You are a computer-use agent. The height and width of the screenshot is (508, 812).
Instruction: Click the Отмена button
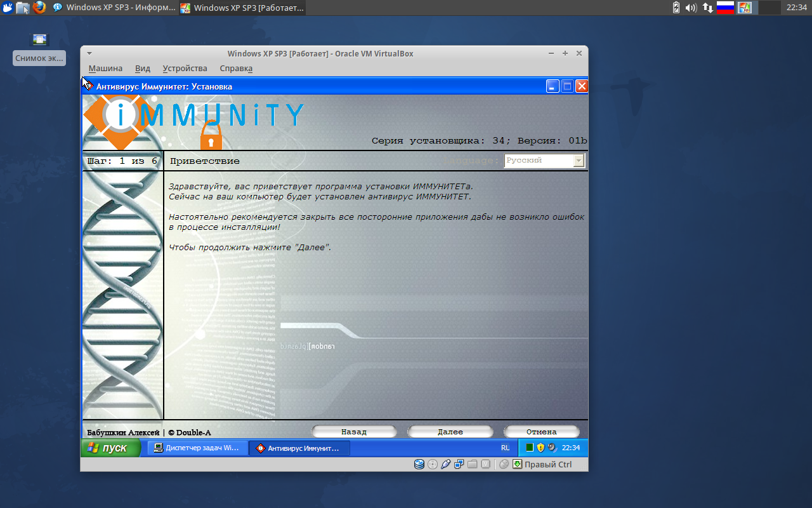pyautogui.click(x=541, y=432)
